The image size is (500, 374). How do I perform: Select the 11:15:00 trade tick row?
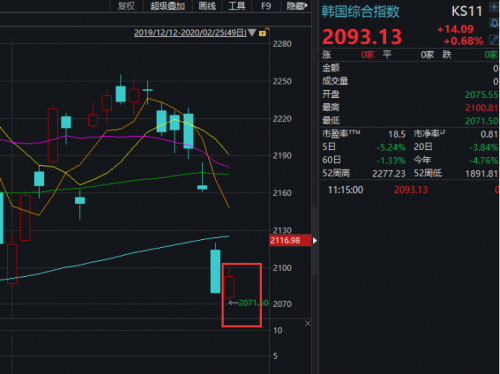(x=409, y=190)
